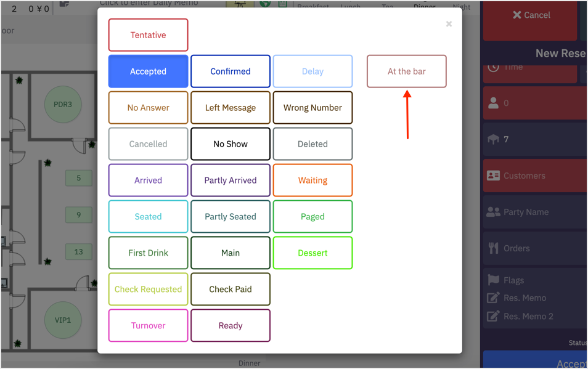Edit the Res. Memo 2 note
Image resolution: width=588 pixels, height=369 pixels.
(520, 316)
